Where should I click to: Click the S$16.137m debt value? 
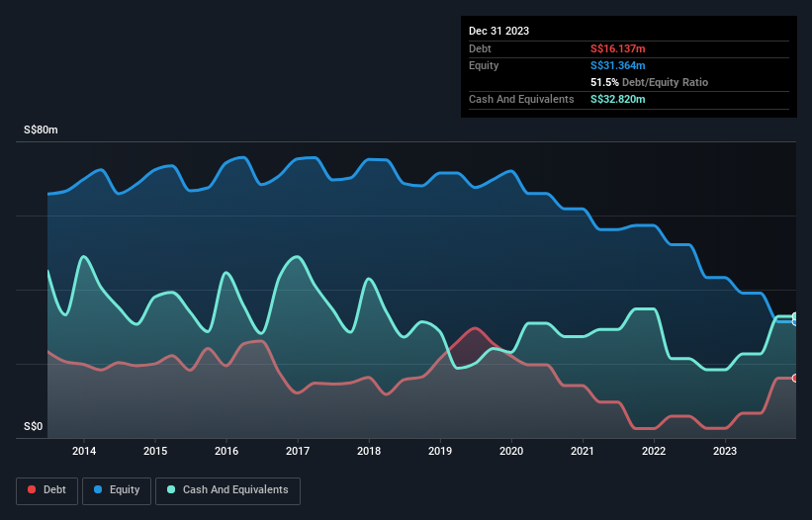(x=618, y=48)
